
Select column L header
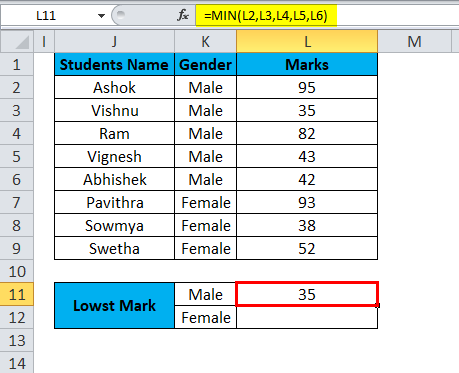307,42
